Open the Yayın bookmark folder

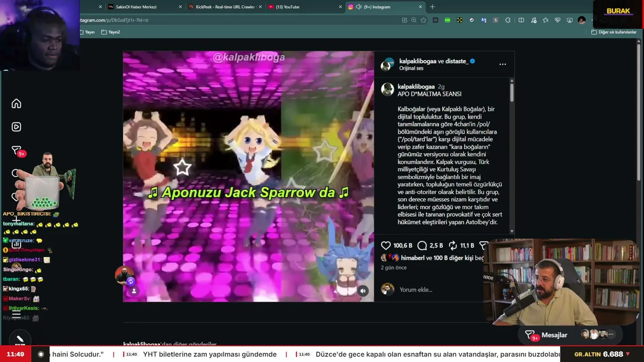[86, 32]
